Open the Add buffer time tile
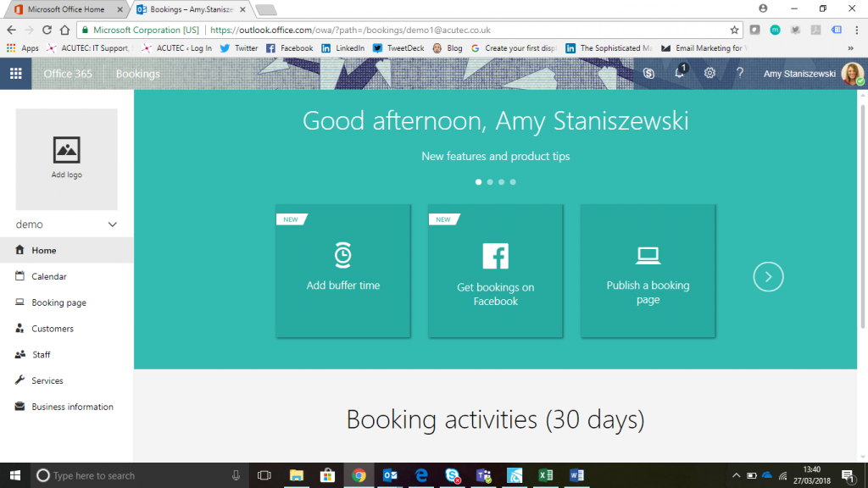Image resolution: width=868 pixels, height=488 pixels. (x=343, y=270)
